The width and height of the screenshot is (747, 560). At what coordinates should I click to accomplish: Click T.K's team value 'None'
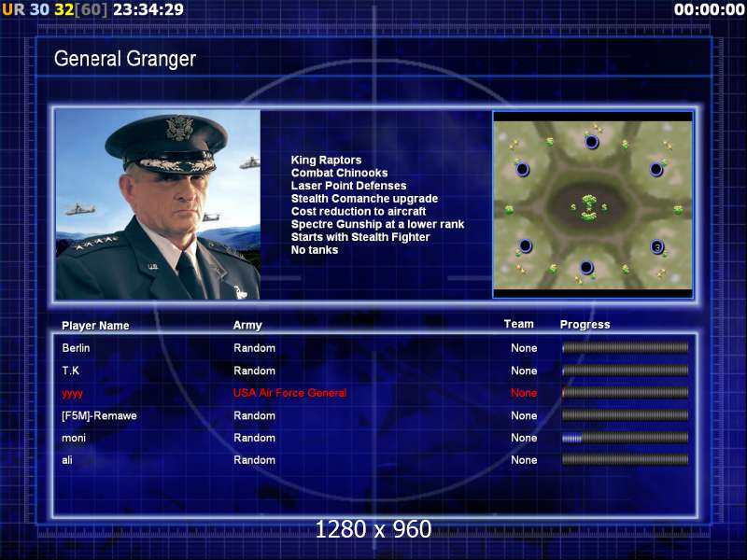click(524, 371)
